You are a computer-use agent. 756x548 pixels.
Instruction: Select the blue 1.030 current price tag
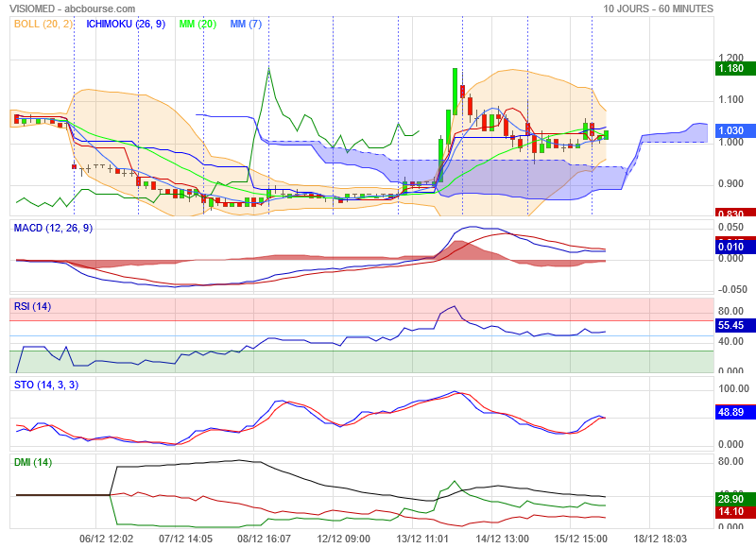[730, 130]
